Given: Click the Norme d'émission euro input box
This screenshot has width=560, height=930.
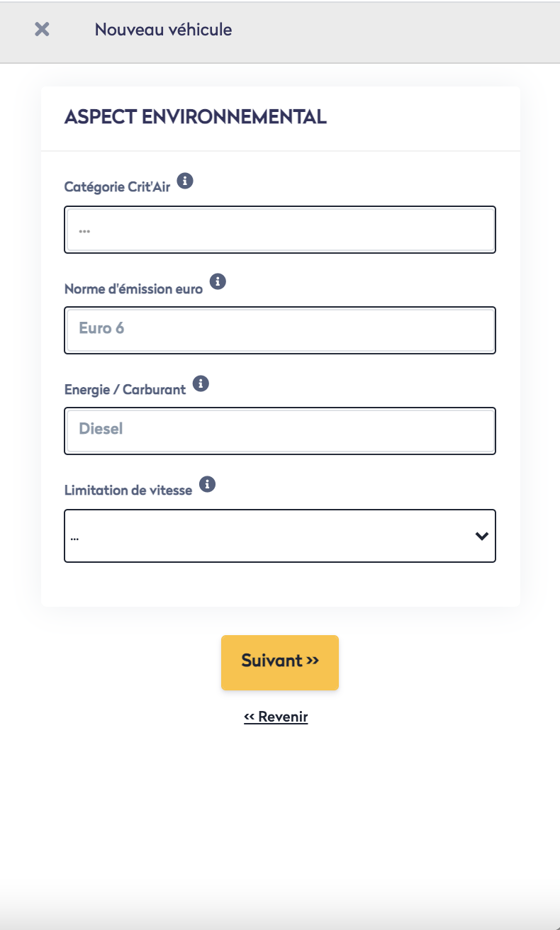Looking at the screenshot, I should coord(280,330).
